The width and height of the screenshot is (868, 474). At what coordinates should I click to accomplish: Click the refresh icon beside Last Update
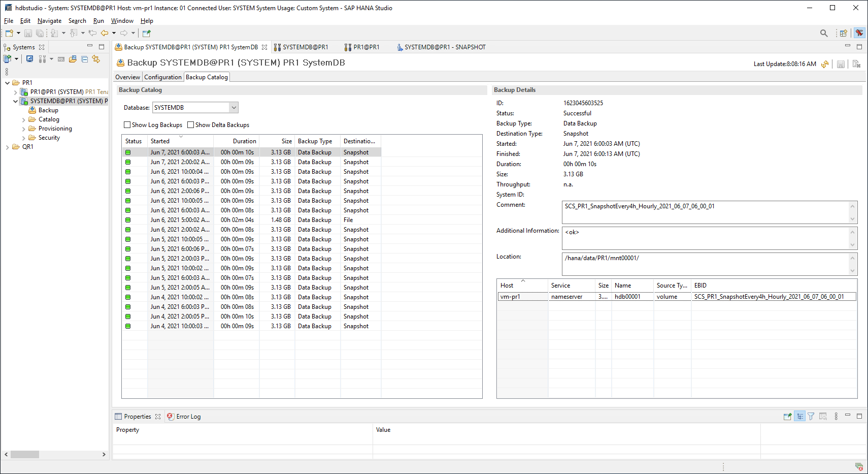(825, 64)
